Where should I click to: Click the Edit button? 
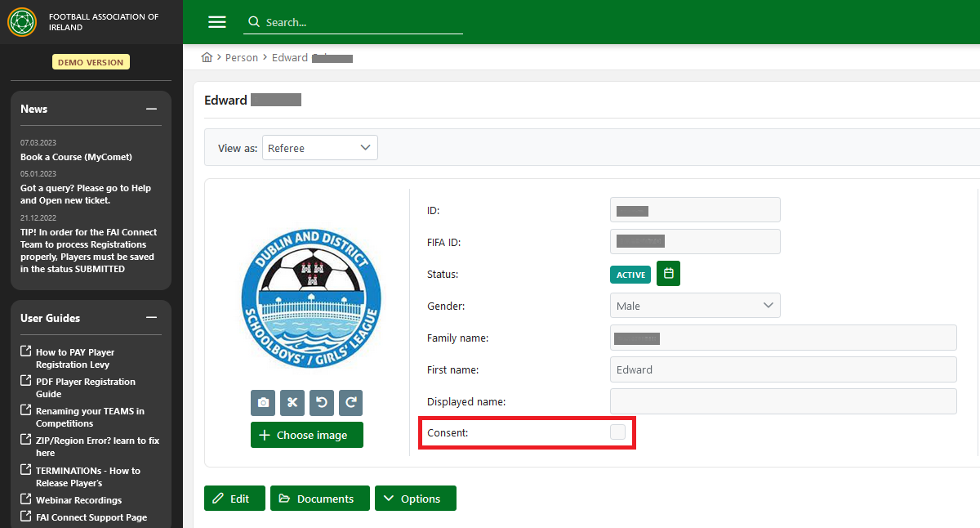234,499
